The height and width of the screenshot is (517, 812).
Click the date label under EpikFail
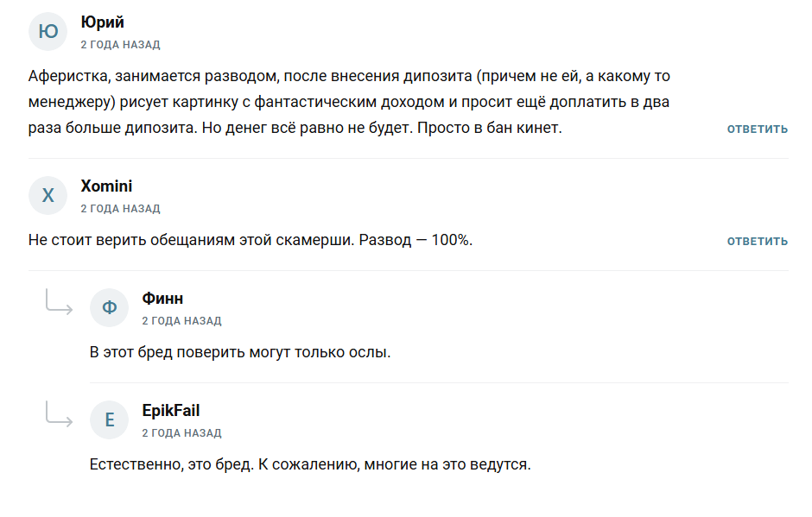pos(181,432)
